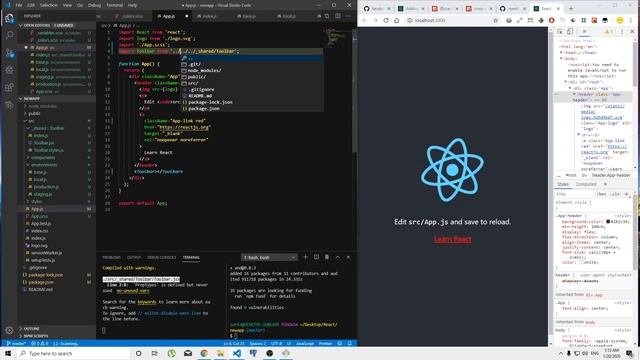640x360 pixels.
Task: Split the terminal pane
Action: [316, 257]
